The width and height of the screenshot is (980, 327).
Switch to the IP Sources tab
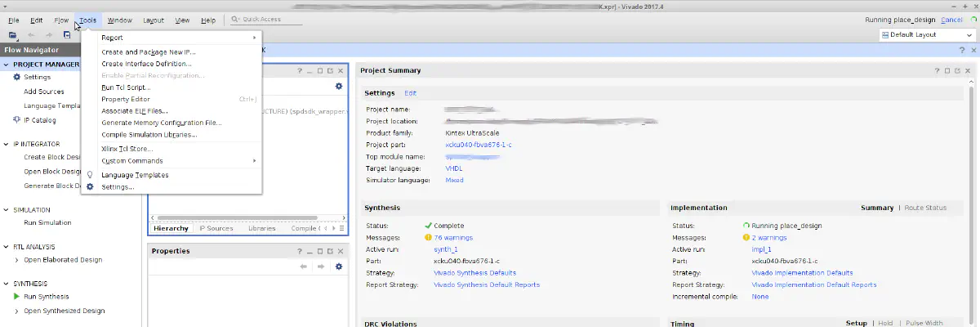pyautogui.click(x=216, y=228)
